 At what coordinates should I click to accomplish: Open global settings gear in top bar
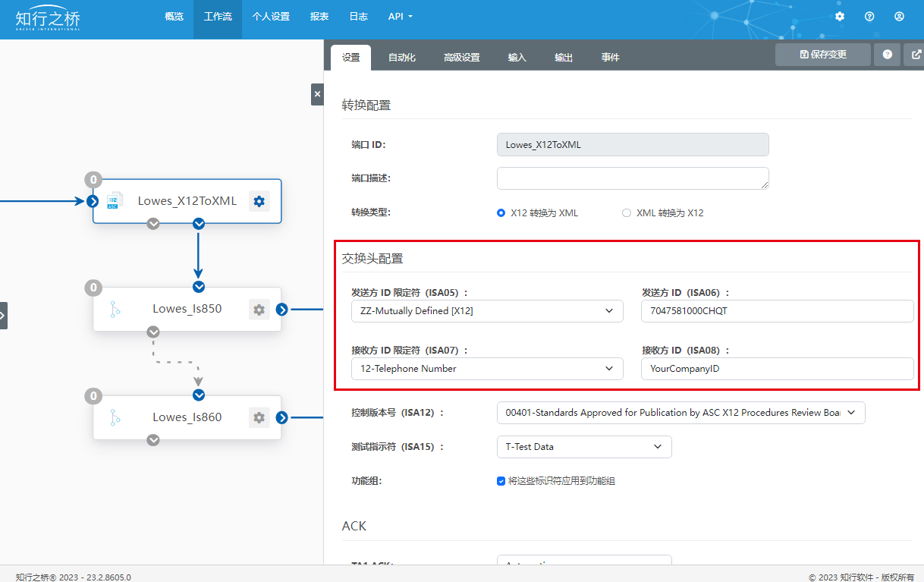839,16
